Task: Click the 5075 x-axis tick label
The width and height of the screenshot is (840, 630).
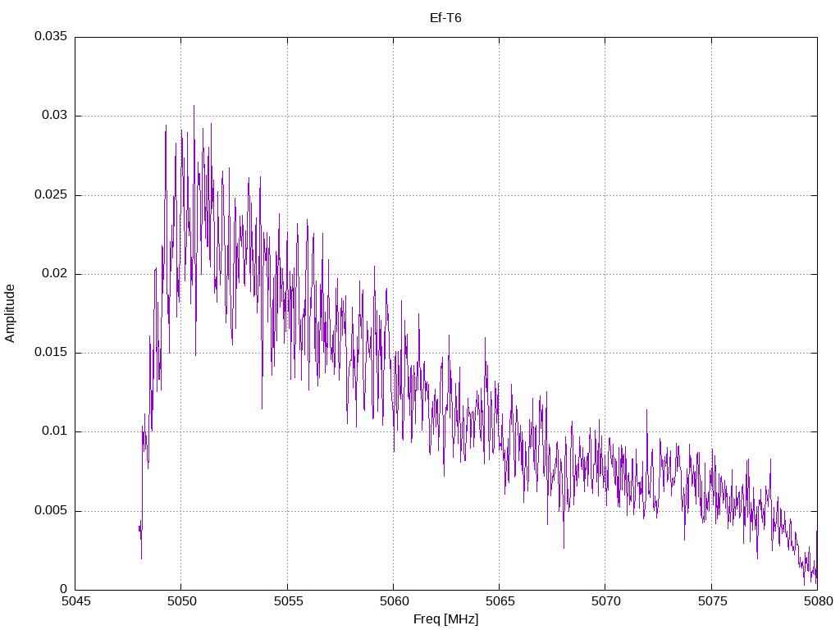Action: click(x=713, y=601)
